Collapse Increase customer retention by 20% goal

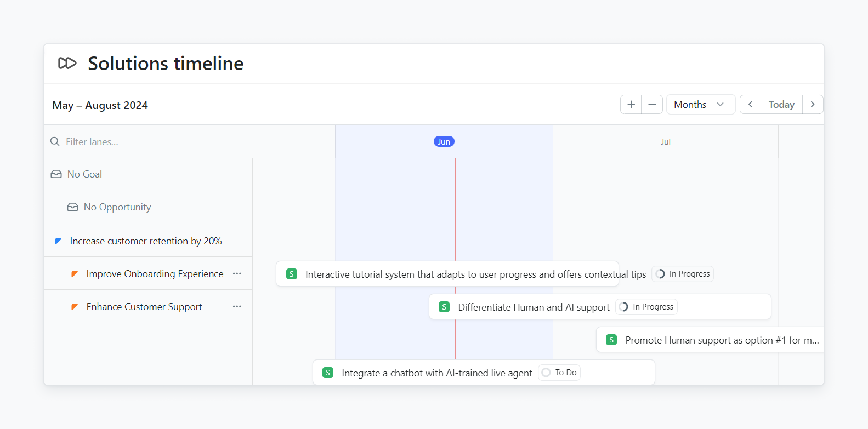click(145, 241)
